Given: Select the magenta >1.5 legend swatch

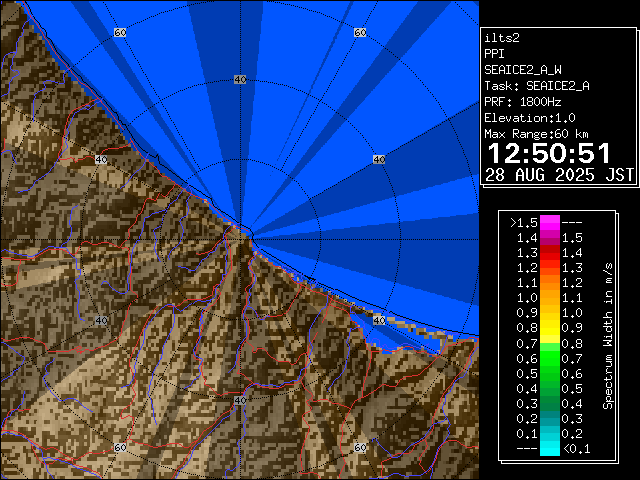Looking at the screenshot, I should coord(549,221).
